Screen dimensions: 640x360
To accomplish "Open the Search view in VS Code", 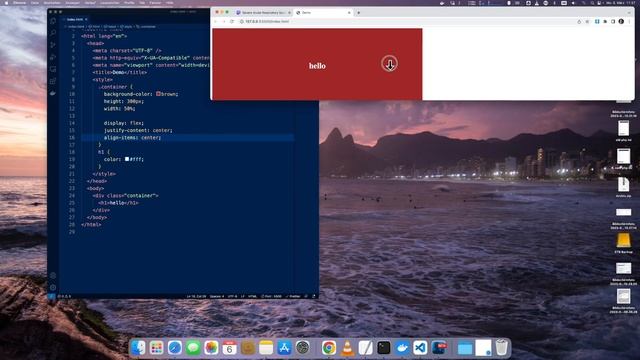I will click(53, 33).
